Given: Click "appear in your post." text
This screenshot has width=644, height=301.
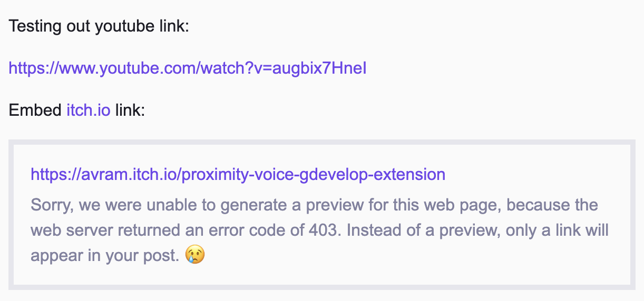Looking at the screenshot, I should click(x=105, y=255).
